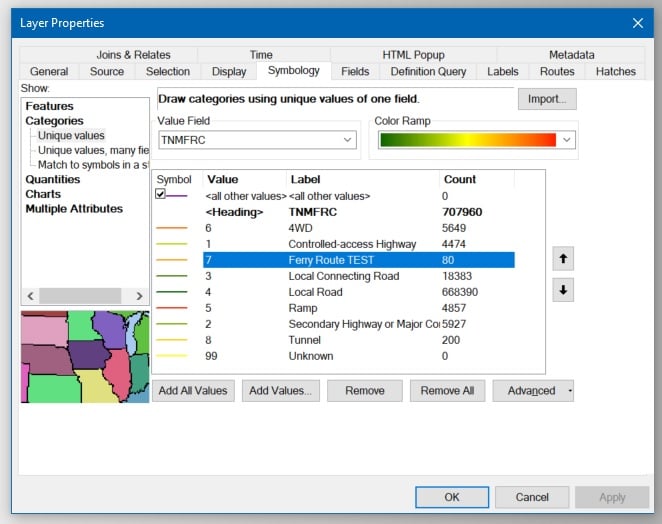This screenshot has width=662, height=524.
Task: Click the Local Road line symbol
Action: [x=171, y=292]
